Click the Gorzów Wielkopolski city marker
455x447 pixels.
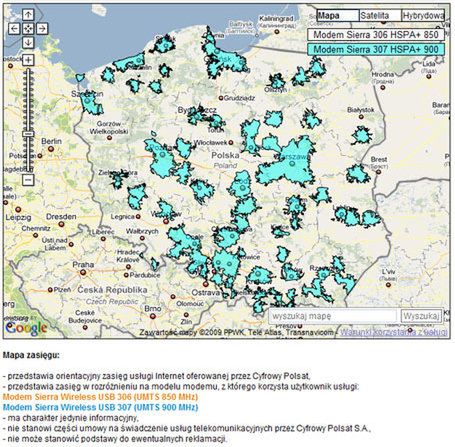109,138
